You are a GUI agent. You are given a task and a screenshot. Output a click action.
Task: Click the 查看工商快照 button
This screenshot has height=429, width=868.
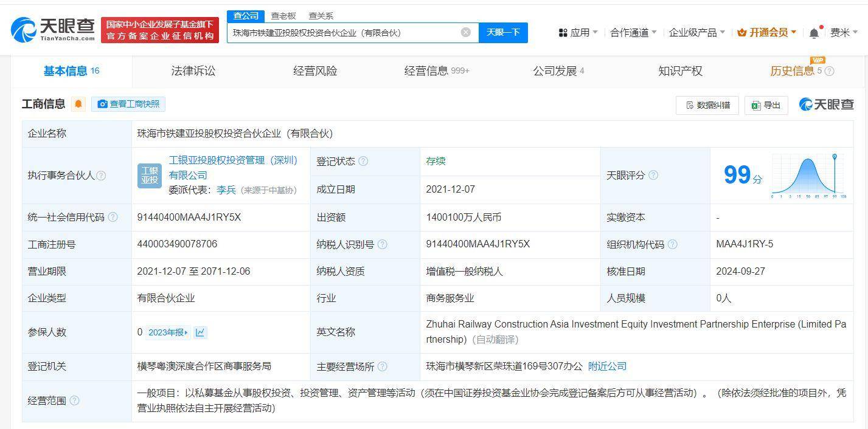(x=128, y=104)
